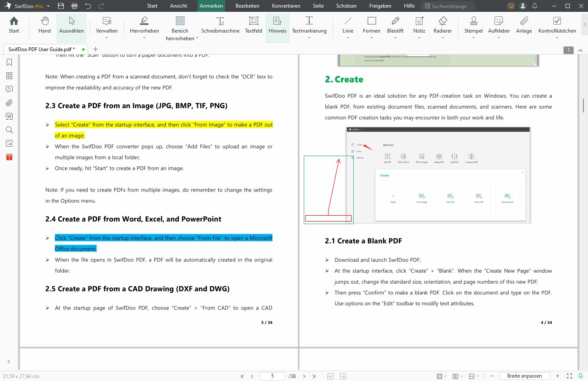Viewport: 588px width, 381px height.
Task: Open the bookmarks sidebar panel
Action: click(x=9, y=62)
